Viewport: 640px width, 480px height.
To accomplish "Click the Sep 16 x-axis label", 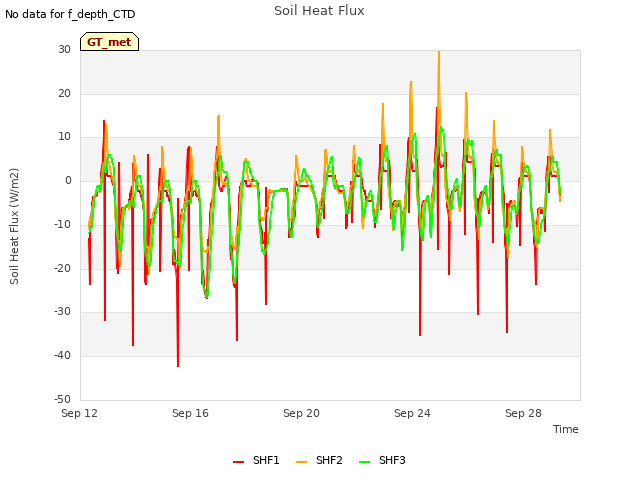I will 190,413.
